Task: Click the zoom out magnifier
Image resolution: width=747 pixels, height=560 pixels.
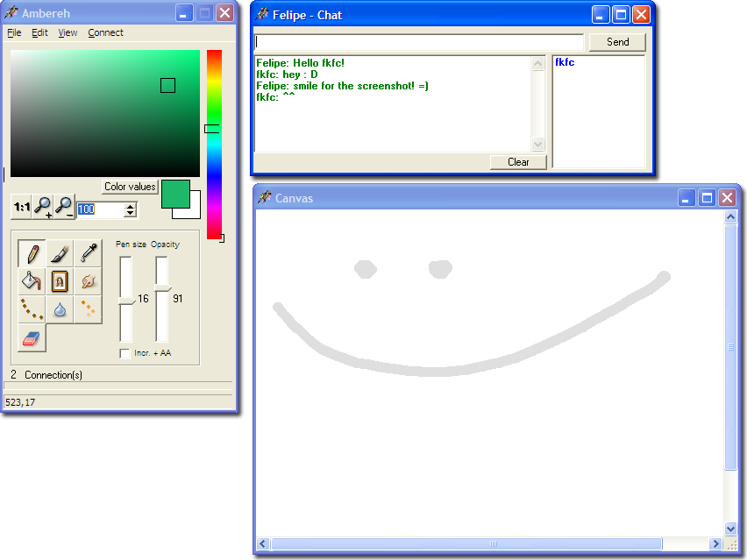Action: pos(63,208)
